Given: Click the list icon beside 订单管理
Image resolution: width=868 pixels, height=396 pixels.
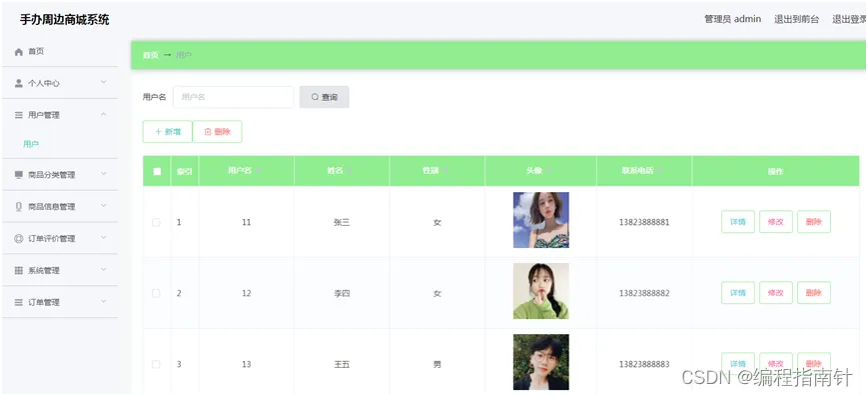Looking at the screenshot, I should coord(19,302).
